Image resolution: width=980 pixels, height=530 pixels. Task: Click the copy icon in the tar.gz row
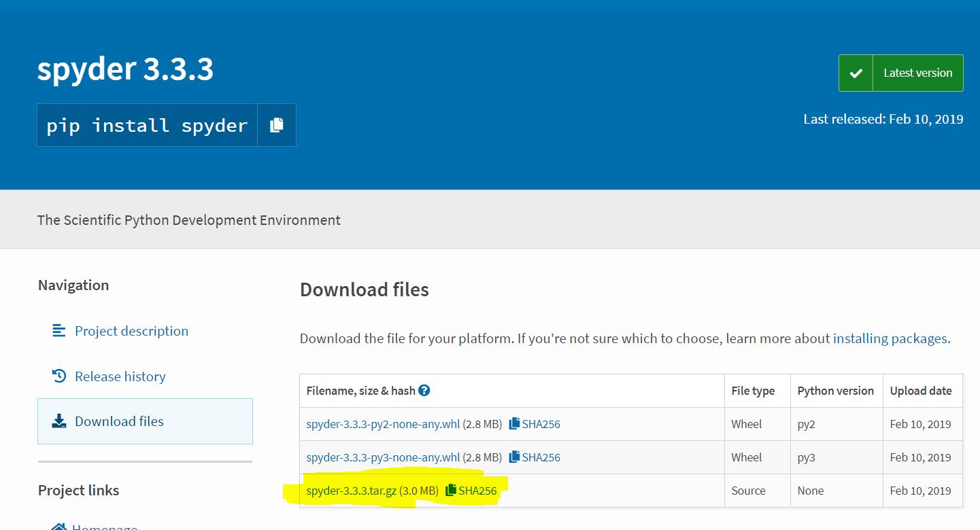pos(451,490)
